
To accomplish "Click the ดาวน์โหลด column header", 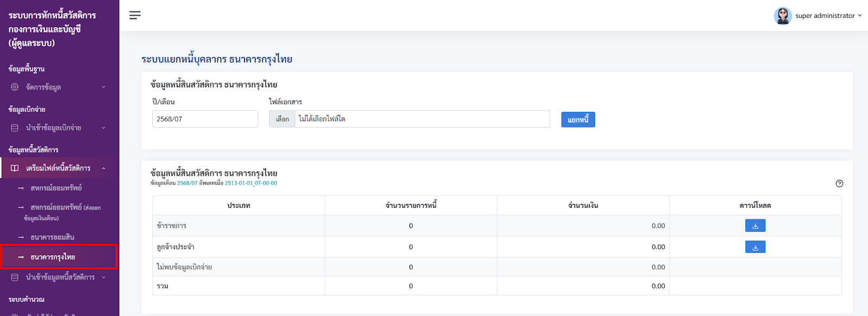I will point(755,205).
